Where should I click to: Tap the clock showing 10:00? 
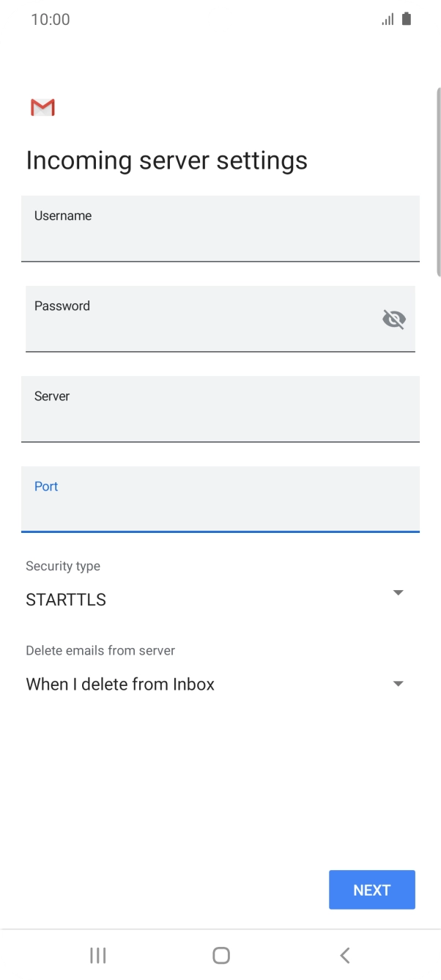(51, 19)
